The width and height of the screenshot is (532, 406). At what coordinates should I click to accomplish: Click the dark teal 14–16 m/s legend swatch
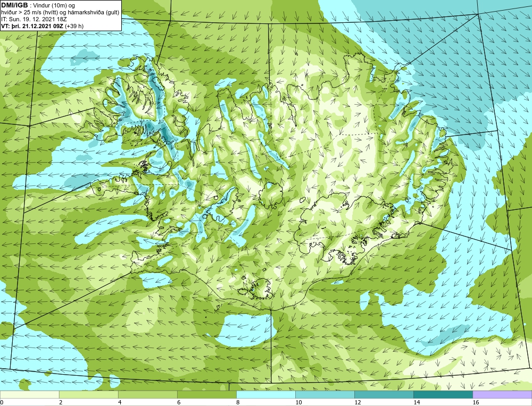(x=443, y=394)
